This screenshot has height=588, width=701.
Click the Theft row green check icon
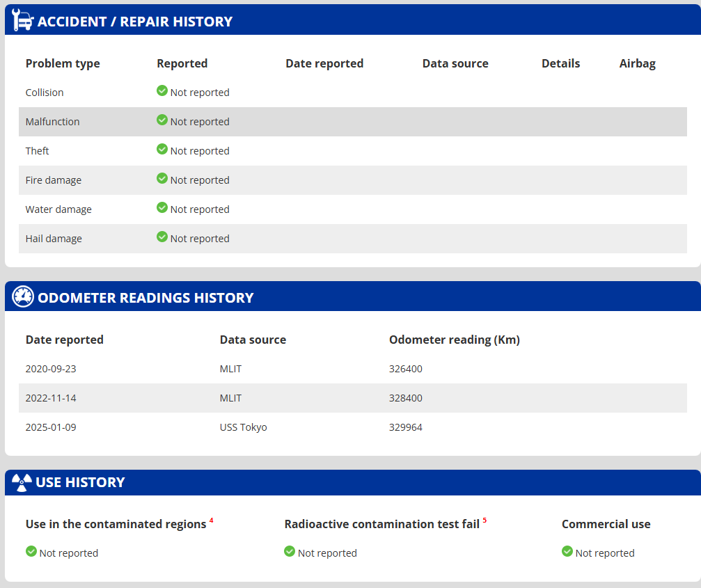[x=162, y=150]
